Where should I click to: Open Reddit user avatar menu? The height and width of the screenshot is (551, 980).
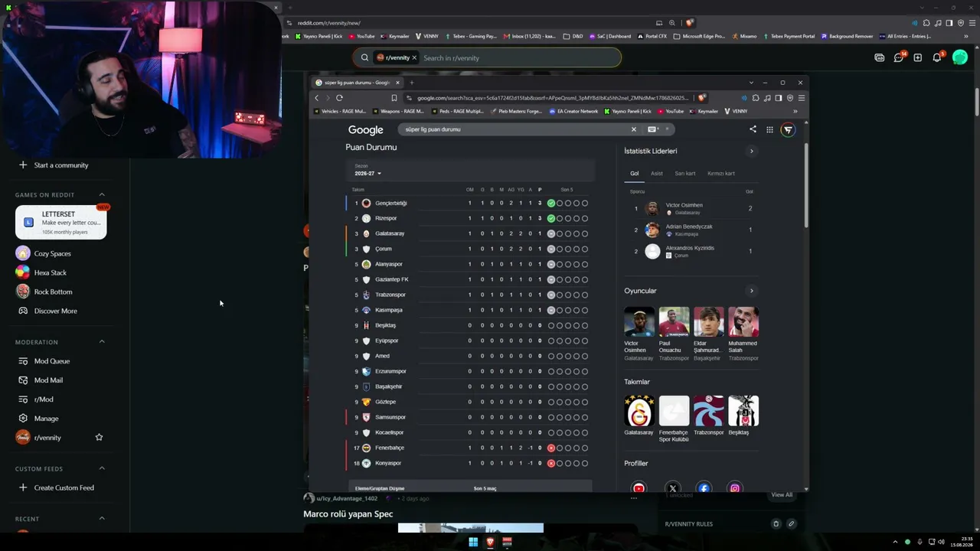960,57
